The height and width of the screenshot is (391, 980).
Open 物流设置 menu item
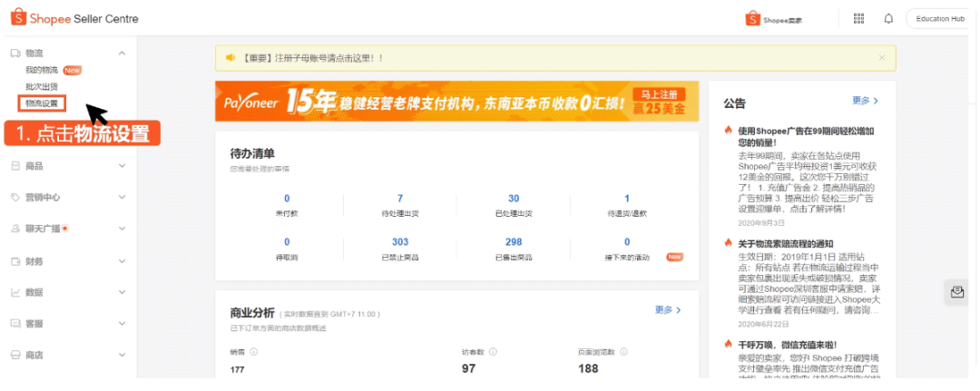tap(41, 103)
